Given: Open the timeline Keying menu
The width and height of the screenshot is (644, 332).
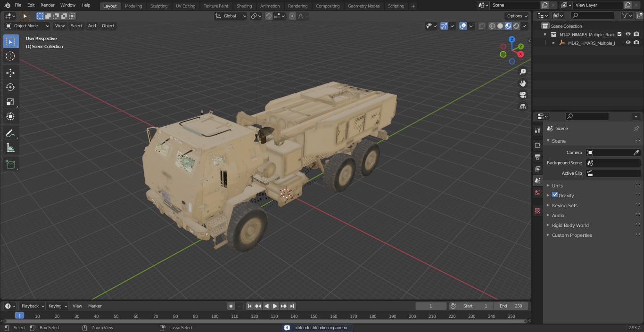Looking at the screenshot, I should point(58,306).
